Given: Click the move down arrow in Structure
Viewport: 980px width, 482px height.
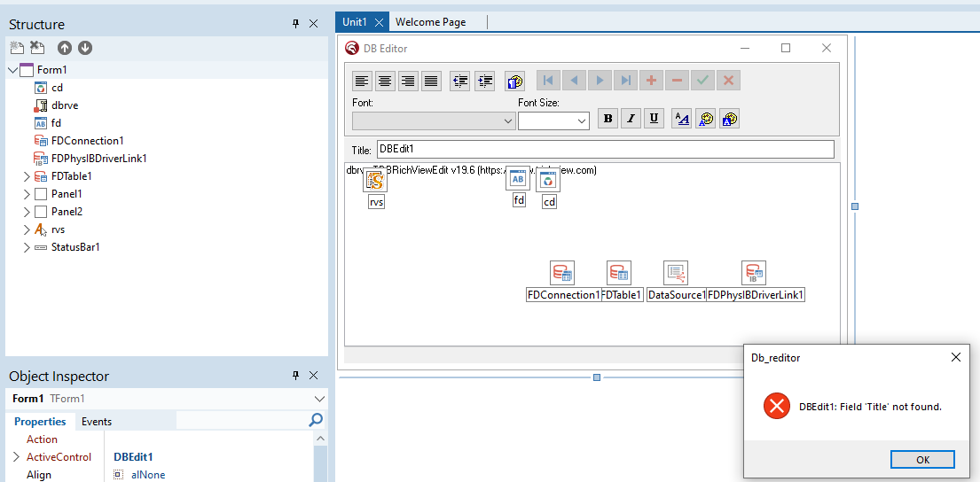Looking at the screenshot, I should [85, 48].
